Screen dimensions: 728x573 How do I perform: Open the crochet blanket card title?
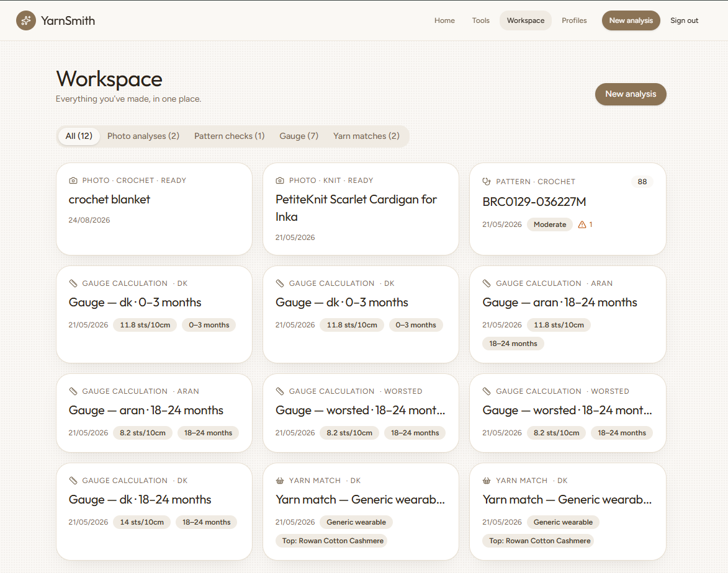pos(109,200)
